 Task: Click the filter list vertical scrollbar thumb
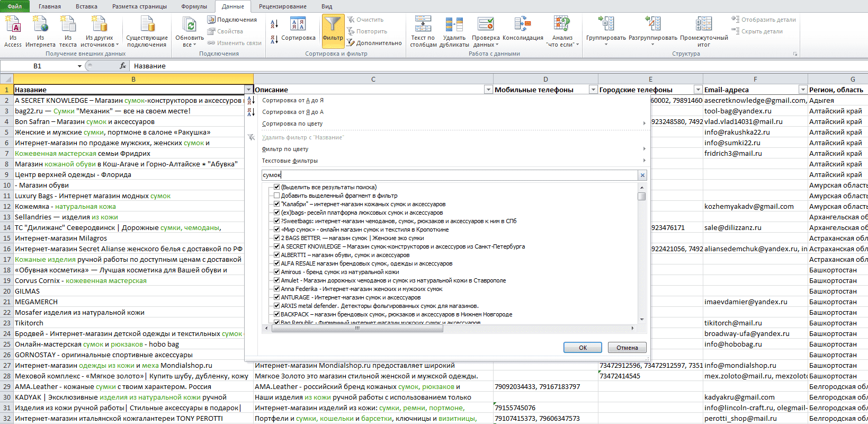642,196
